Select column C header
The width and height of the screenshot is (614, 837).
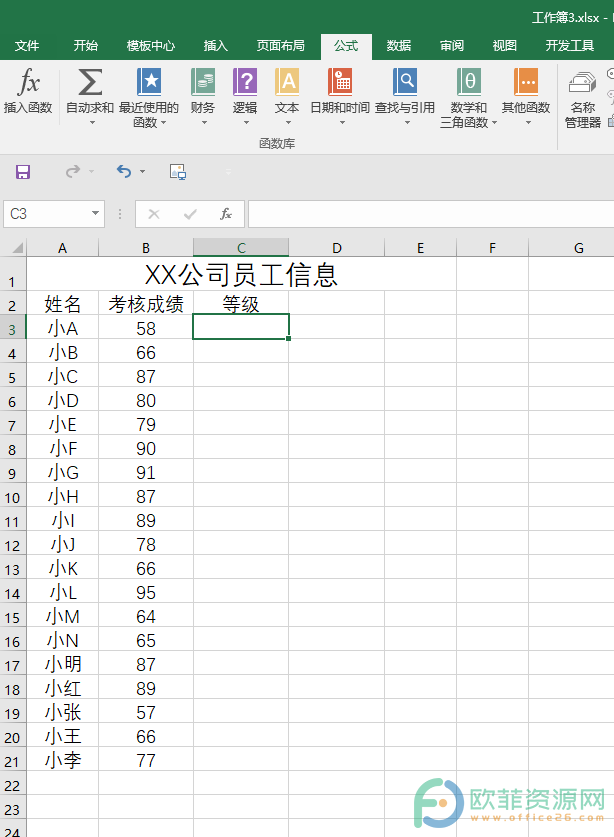click(241, 248)
